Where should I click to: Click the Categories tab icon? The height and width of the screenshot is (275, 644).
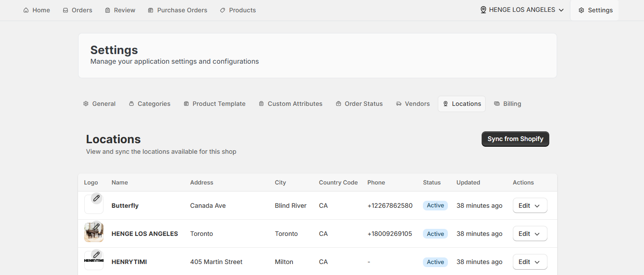tap(131, 104)
